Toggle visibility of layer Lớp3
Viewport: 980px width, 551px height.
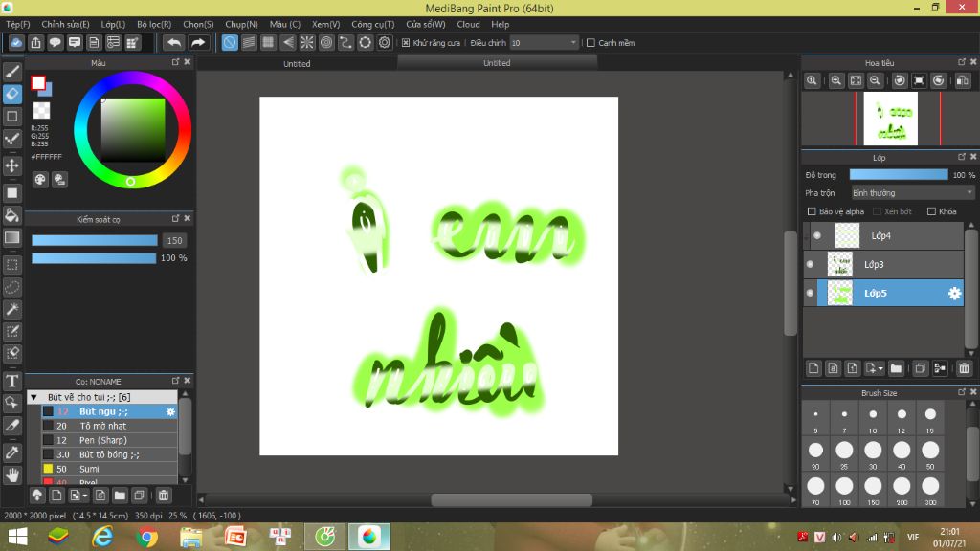(810, 264)
